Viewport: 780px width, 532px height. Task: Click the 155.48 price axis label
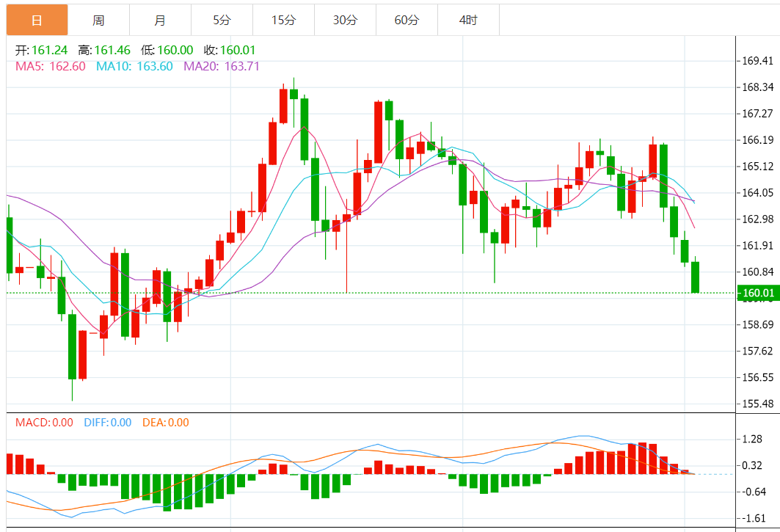pos(757,404)
